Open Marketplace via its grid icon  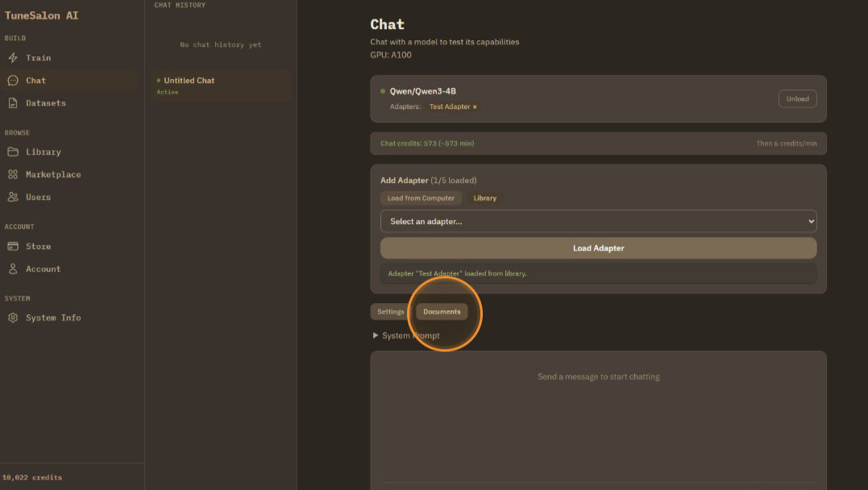(13, 174)
